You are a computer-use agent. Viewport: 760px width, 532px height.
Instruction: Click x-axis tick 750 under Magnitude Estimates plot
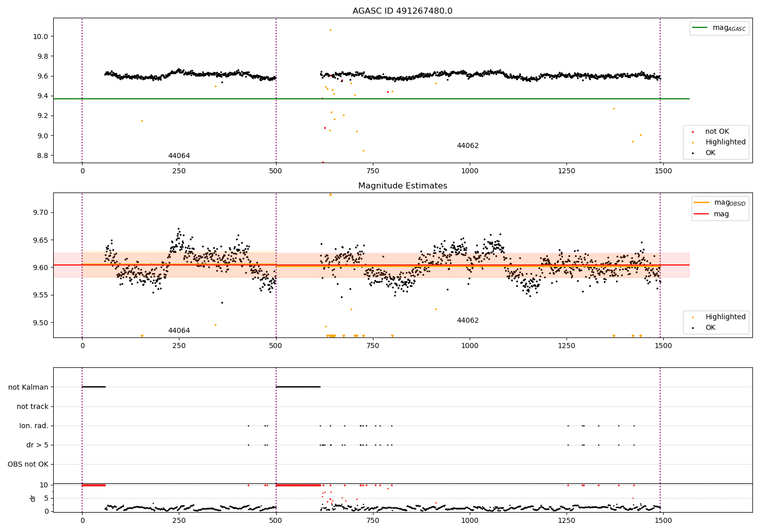[373, 346]
